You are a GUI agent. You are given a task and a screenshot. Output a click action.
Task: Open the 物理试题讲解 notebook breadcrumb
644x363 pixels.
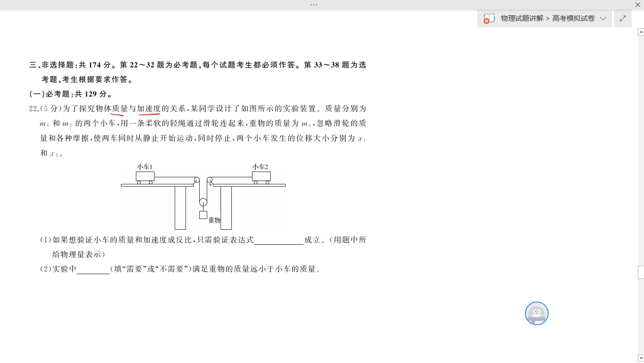(x=522, y=18)
